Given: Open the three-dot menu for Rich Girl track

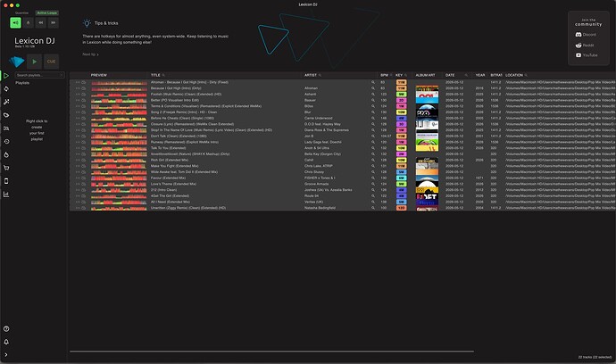Looking at the screenshot, I should pos(78,161).
